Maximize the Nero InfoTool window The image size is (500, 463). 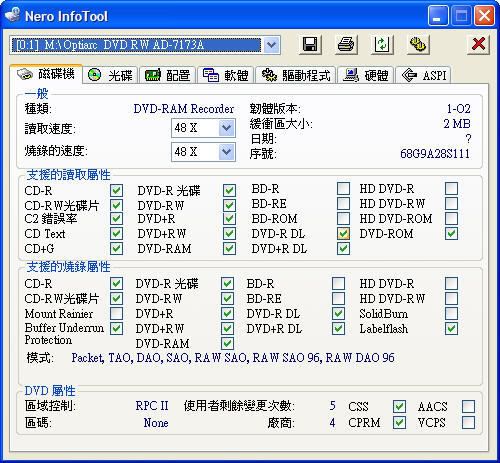point(461,16)
